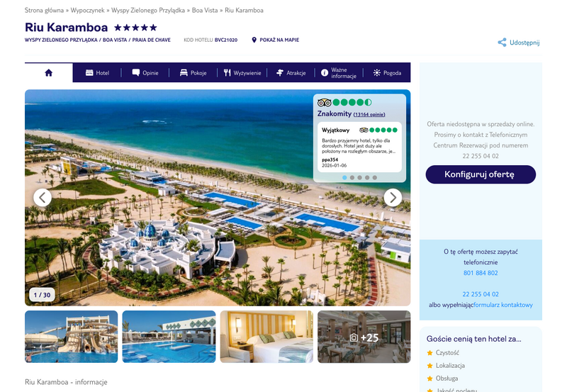Open the water slide thumbnail photo
The height and width of the screenshot is (392, 567).
click(x=72, y=337)
